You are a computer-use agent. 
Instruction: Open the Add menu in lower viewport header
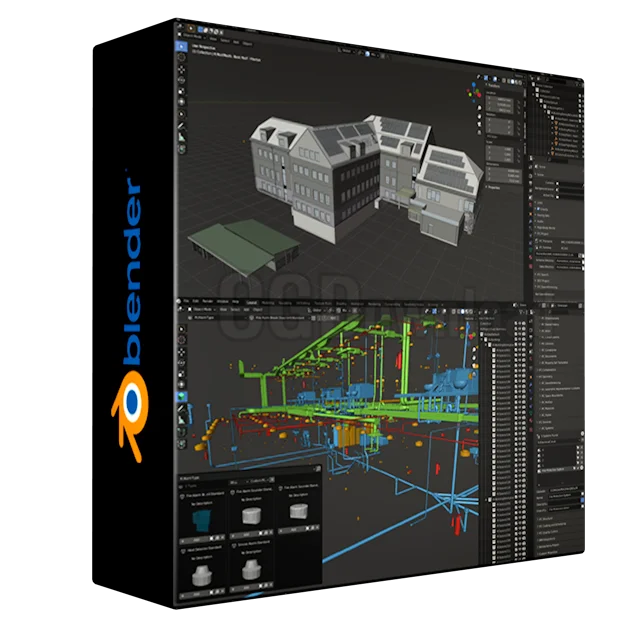(247, 310)
